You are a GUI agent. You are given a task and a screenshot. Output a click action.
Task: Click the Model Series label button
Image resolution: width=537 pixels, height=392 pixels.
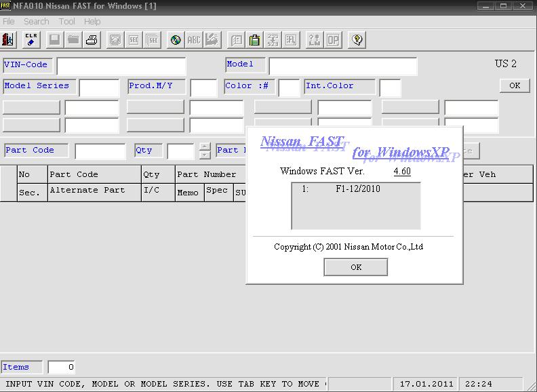(39, 87)
